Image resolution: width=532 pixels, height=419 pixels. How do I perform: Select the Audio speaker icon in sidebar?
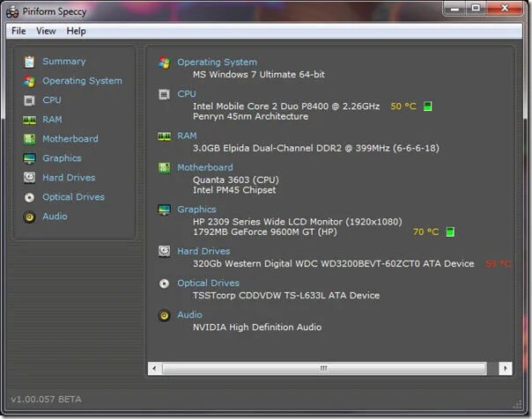tap(29, 217)
